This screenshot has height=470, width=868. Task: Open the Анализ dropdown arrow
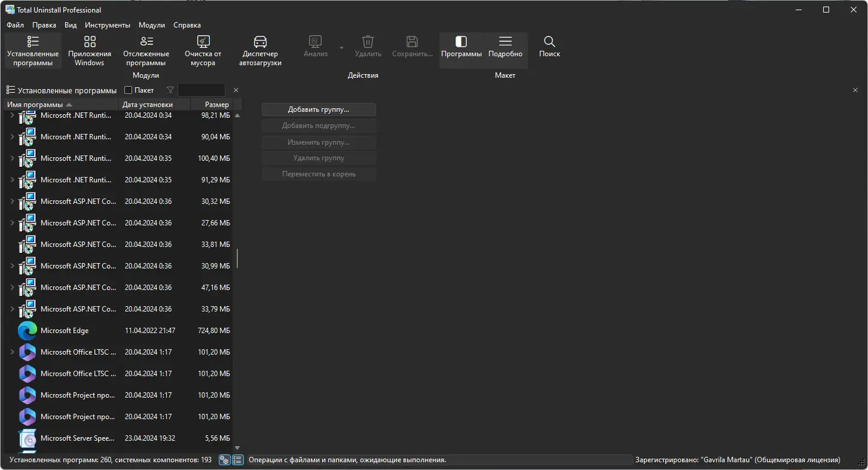click(x=341, y=48)
